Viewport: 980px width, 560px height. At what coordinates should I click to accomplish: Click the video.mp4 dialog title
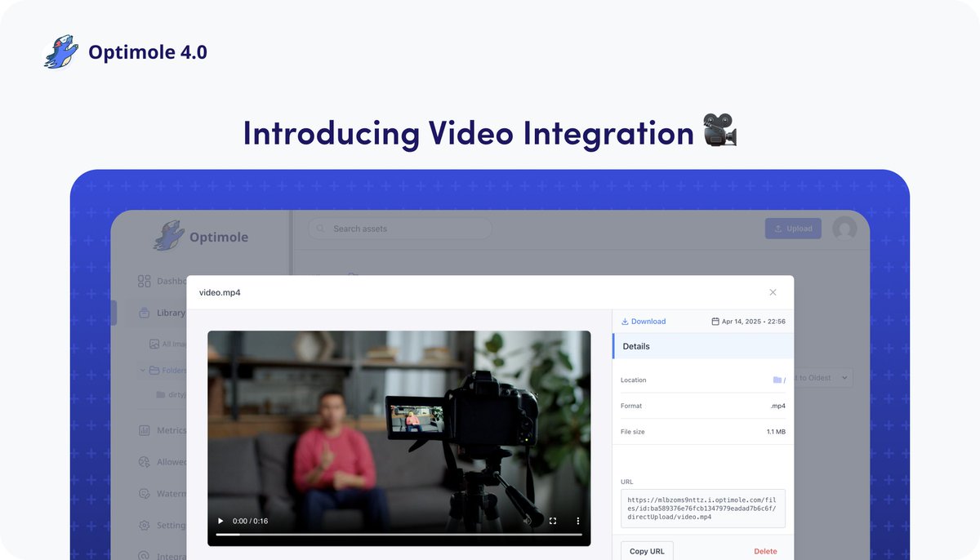pos(220,292)
